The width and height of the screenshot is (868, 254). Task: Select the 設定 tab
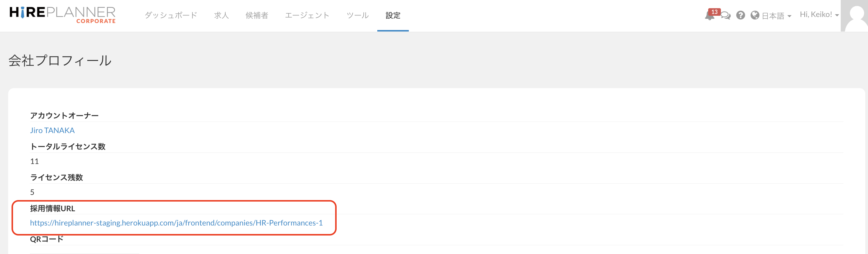[393, 15]
